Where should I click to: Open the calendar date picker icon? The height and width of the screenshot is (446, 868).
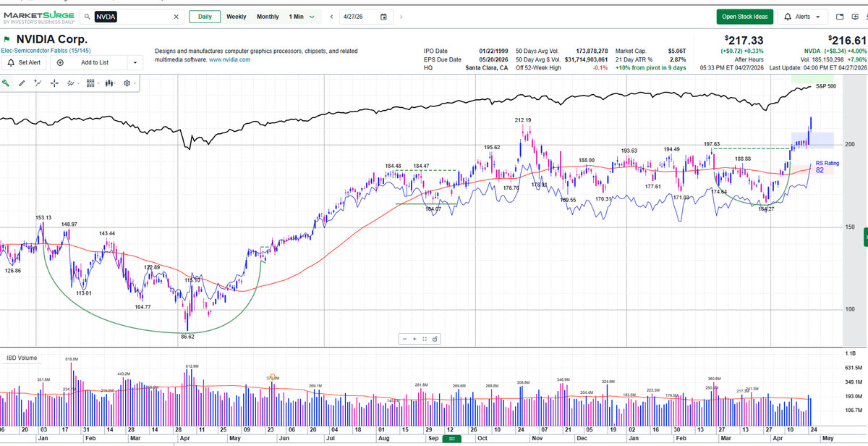pyautogui.click(x=383, y=17)
